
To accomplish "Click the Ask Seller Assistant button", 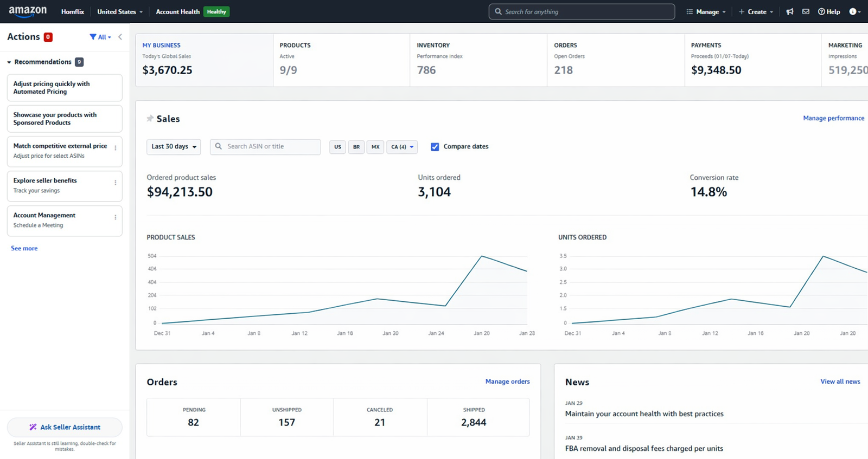I will [65, 427].
